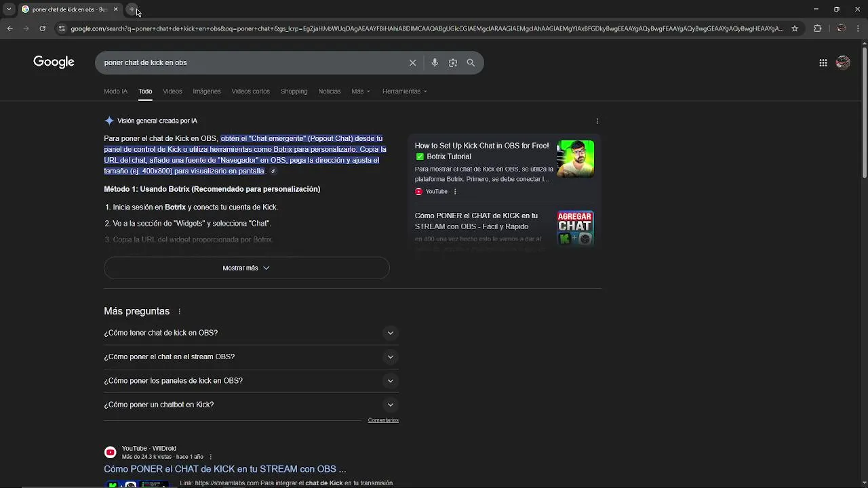Click the Comentarios feedback link
868x488 pixels.
click(x=383, y=420)
